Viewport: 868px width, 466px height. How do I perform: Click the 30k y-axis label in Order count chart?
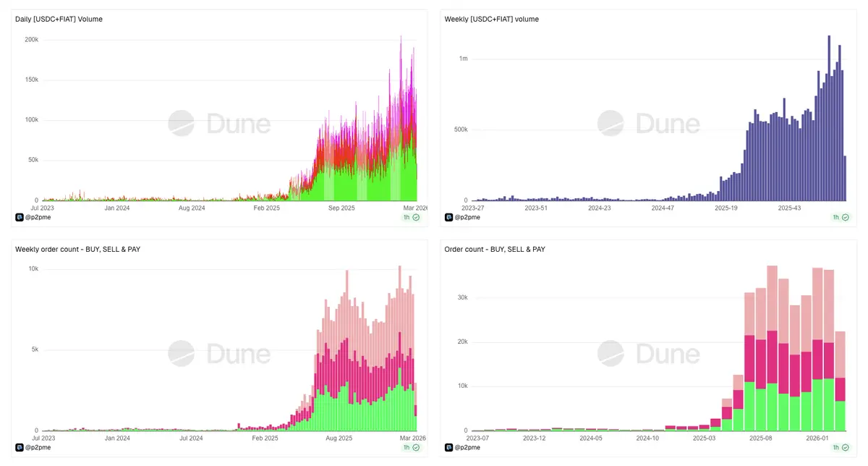pyautogui.click(x=461, y=297)
